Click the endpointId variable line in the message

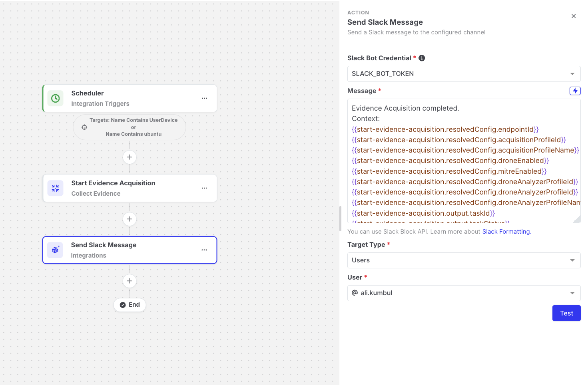tap(445, 129)
